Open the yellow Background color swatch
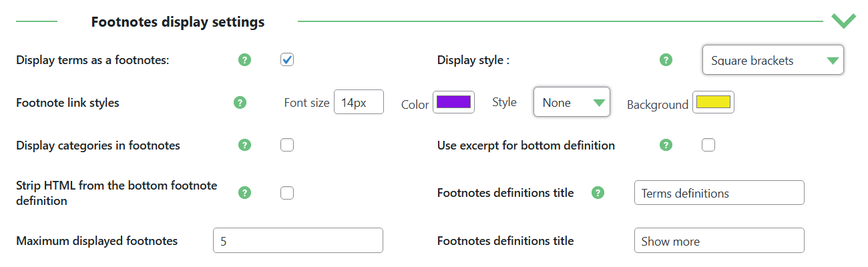The width and height of the screenshot is (868, 267). (713, 102)
